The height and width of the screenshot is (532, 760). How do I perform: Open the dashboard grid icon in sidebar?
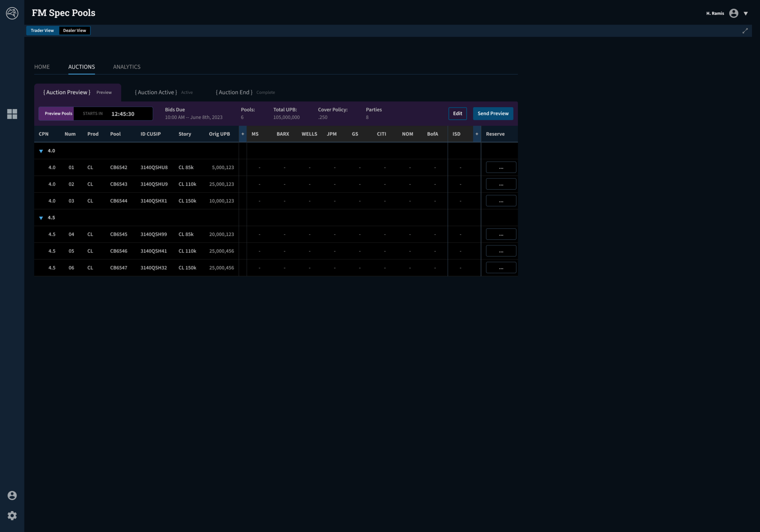(x=12, y=114)
